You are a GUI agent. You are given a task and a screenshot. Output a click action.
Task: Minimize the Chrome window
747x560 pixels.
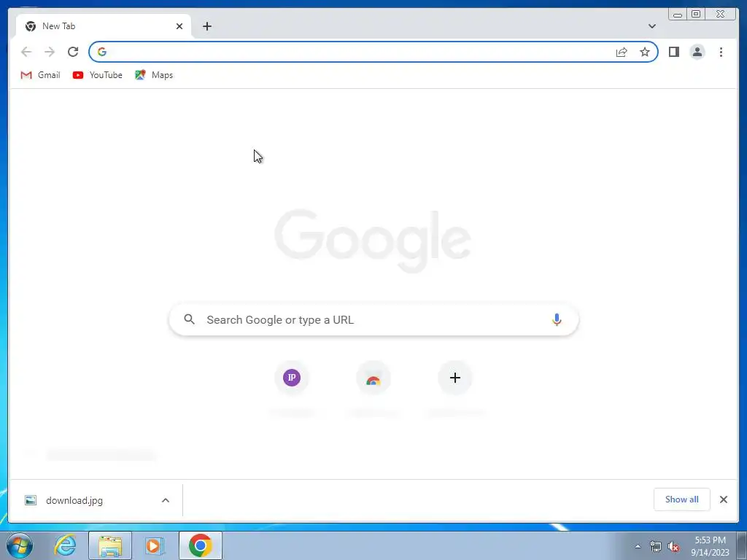[678, 14]
